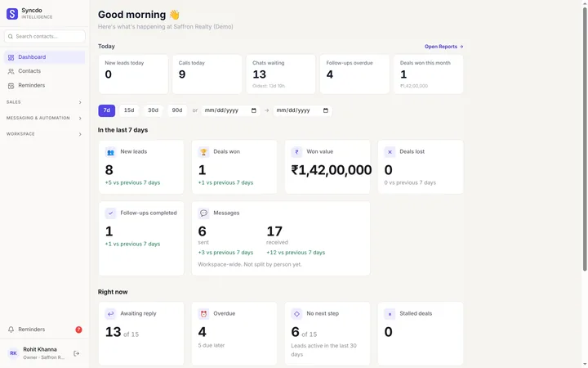Select the 30d range filter
Viewport: 588px width, 368px height.
(x=153, y=110)
